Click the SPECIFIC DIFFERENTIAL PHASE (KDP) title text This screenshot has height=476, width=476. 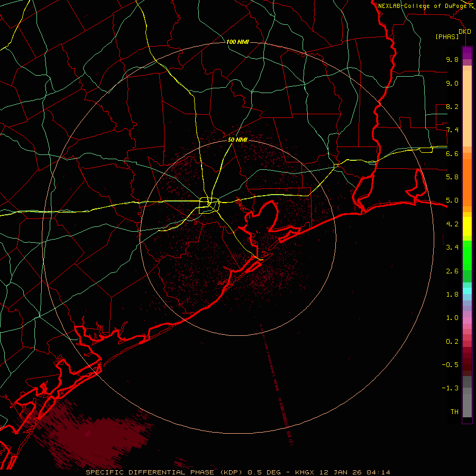point(164,472)
